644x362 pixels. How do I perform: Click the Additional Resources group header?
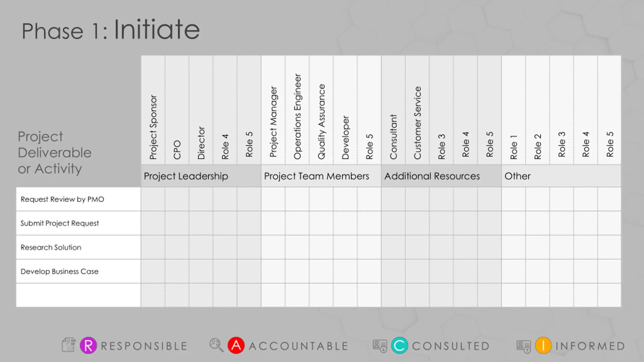pyautogui.click(x=432, y=176)
